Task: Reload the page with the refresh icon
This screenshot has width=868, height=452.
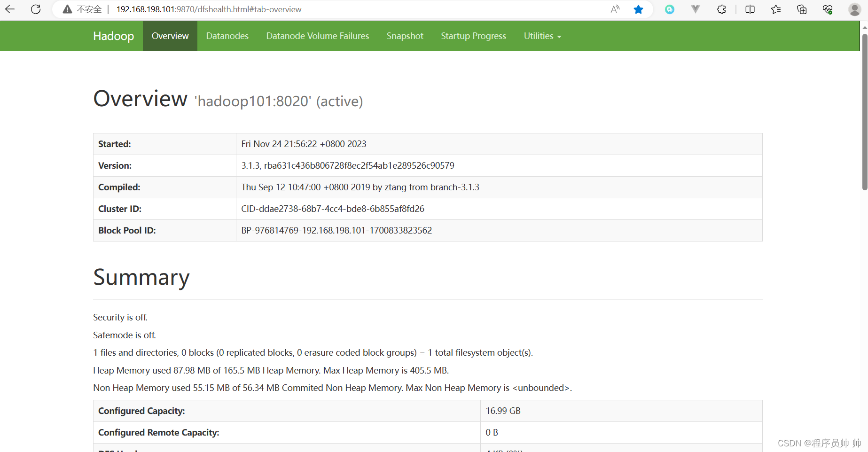Action: click(36, 9)
